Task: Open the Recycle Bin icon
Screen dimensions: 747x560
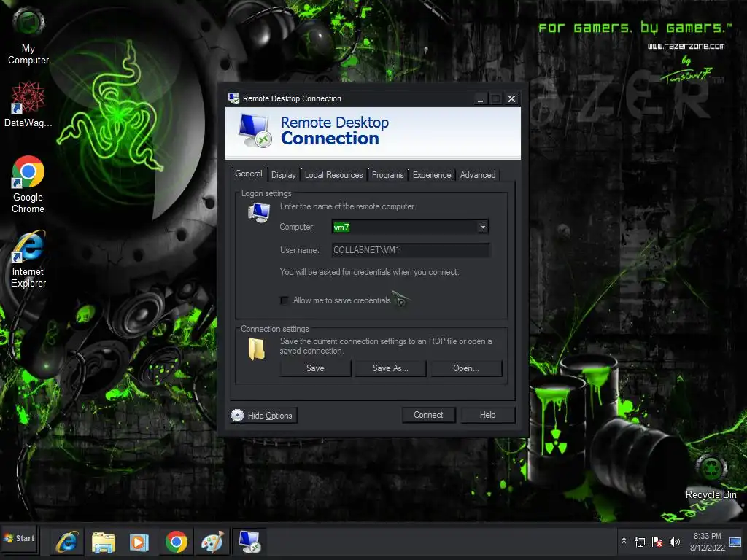Action: coord(711,477)
